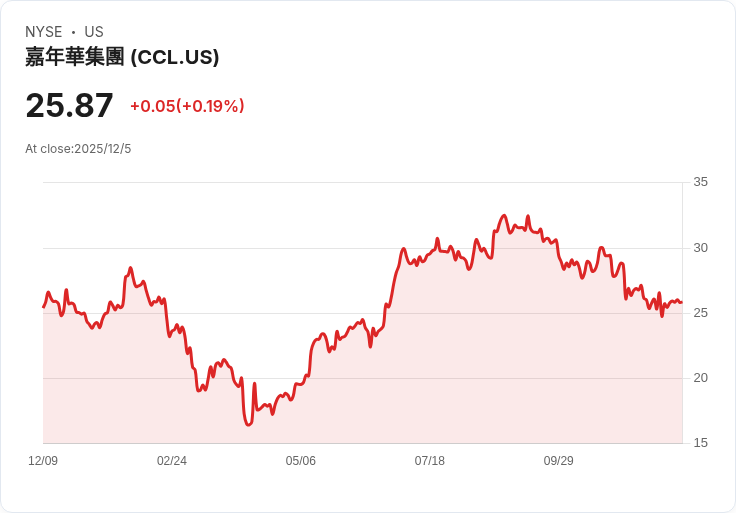
Task: Select the NYSE exchange label
Action: 44,32
